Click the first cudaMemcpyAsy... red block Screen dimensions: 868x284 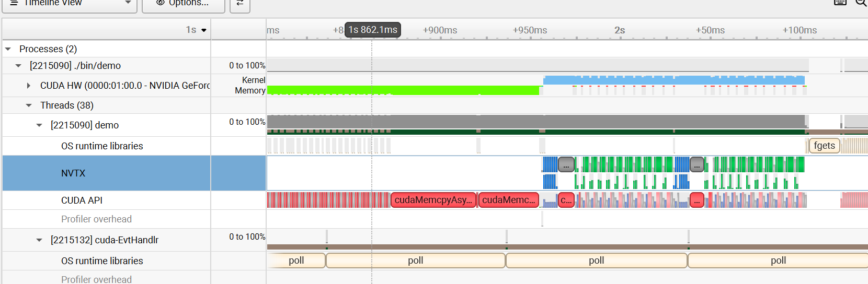[x=433, y=200]
